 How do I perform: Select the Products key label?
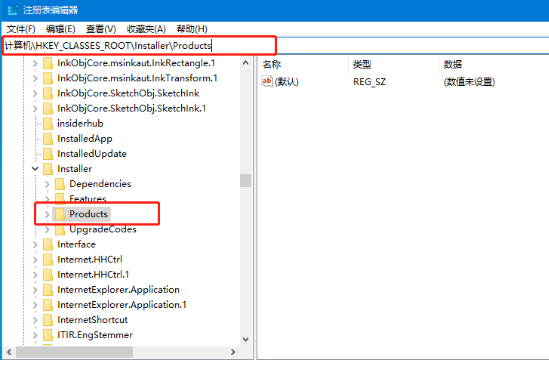[x=88, y=214]
